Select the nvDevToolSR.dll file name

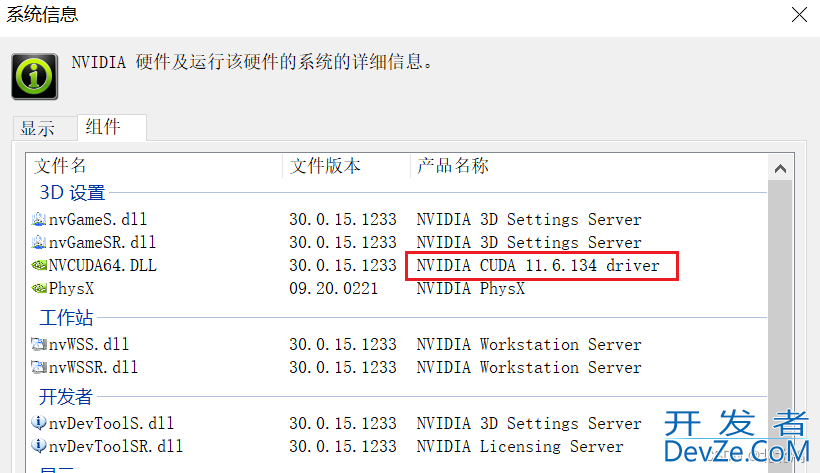click(x=116, y=446)
